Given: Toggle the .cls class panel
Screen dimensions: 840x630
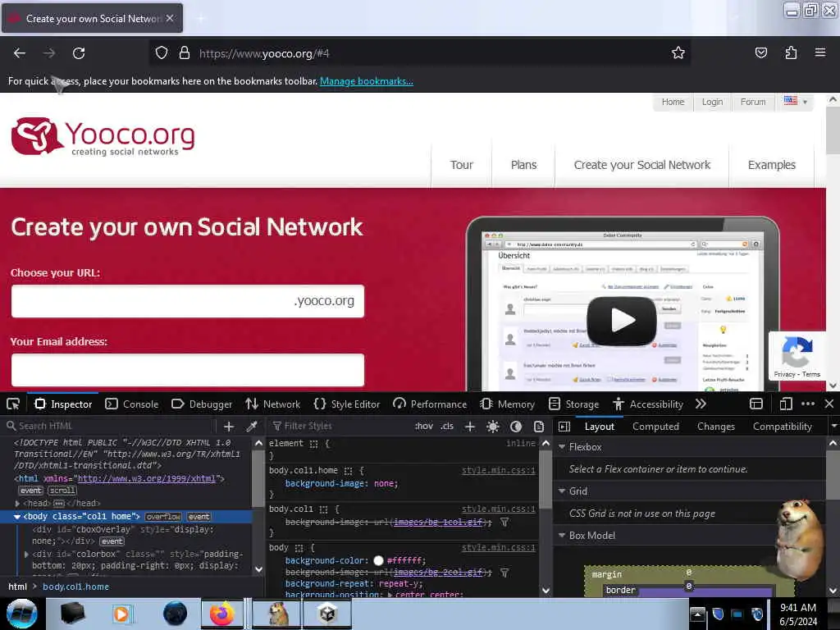Looking at the screenshot, I should [x=447, y=427].
